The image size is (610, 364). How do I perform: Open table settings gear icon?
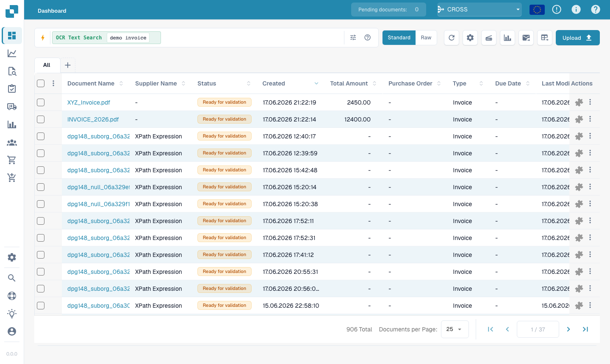pos(470,38)
